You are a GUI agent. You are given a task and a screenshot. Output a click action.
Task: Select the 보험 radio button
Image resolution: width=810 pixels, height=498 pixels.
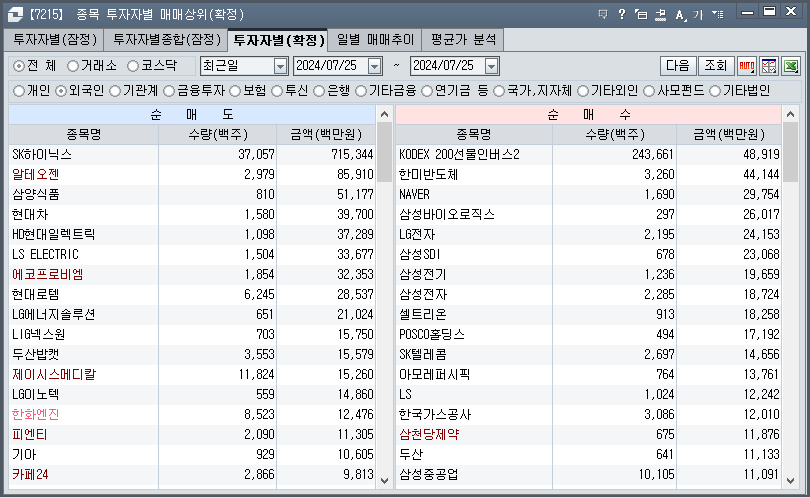click(x=236, y=91)
